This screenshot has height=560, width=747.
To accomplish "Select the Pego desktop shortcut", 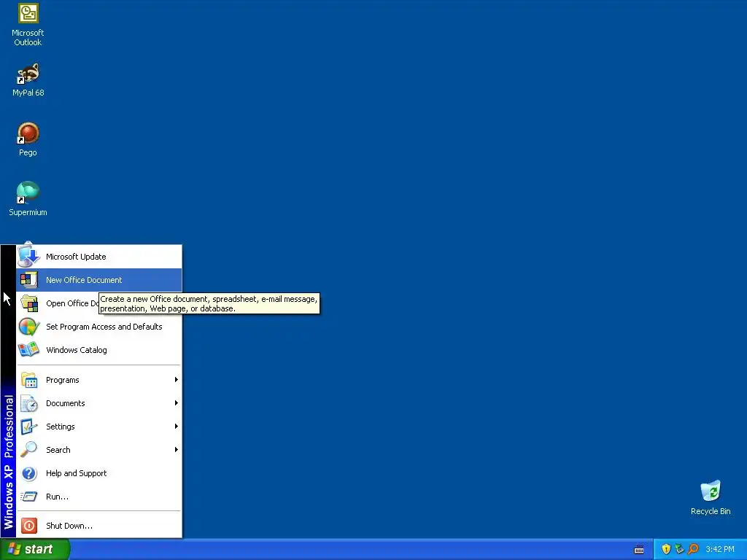I will pos(28,139).
